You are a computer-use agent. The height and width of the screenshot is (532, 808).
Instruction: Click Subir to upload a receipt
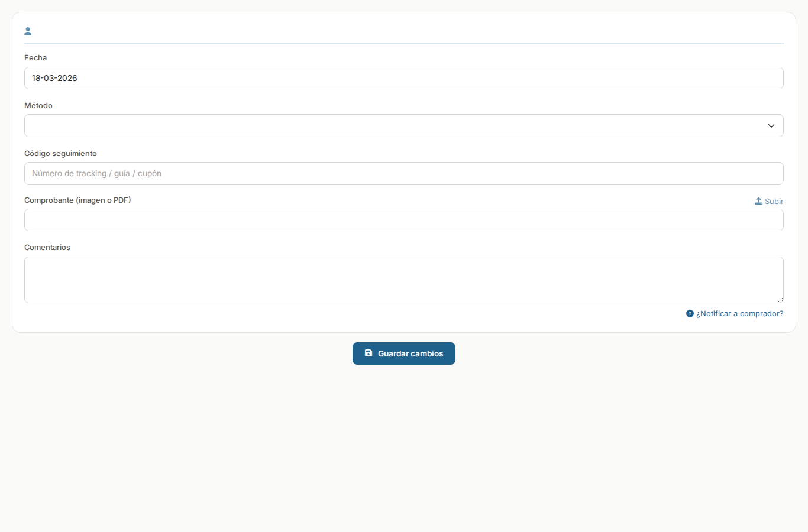774,201
